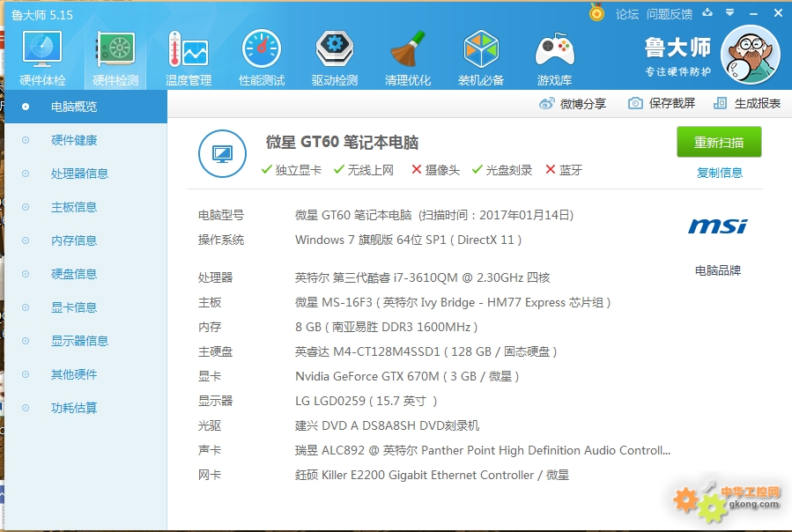Click the Killer E2200 network card value
Screen dimensions: 792x532
(x=432, y=475)
